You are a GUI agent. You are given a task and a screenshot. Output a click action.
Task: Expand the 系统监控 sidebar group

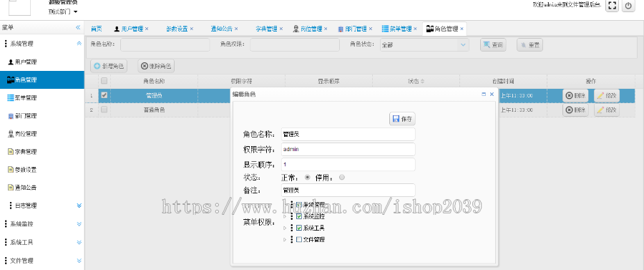pos(79,224)
